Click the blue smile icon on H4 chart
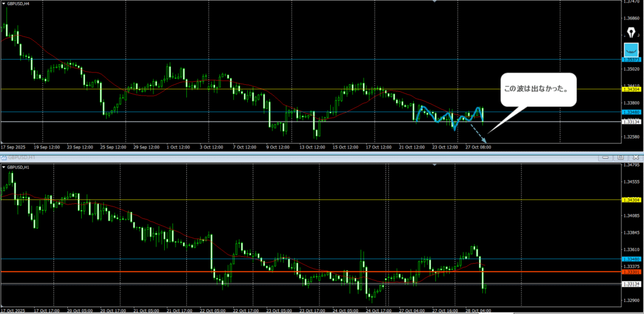 click(631, 51)
